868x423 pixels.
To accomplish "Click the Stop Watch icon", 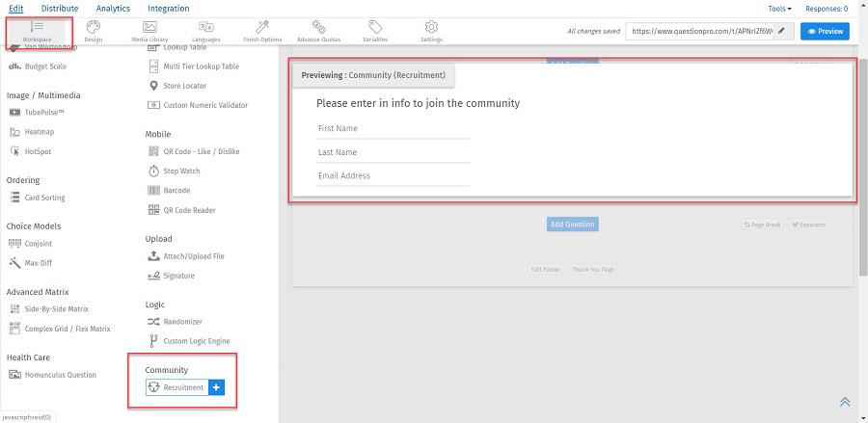I will click(x=154, y=171).
